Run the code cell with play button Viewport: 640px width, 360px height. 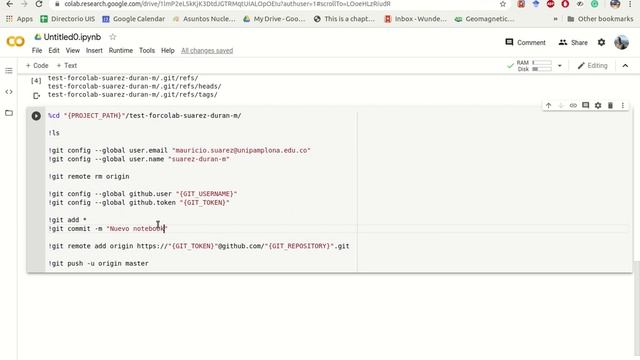click(x=36, y=116)
